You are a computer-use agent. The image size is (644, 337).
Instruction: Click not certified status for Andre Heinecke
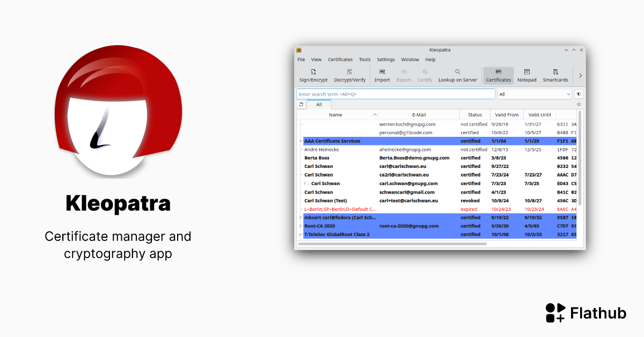point(474,150)
